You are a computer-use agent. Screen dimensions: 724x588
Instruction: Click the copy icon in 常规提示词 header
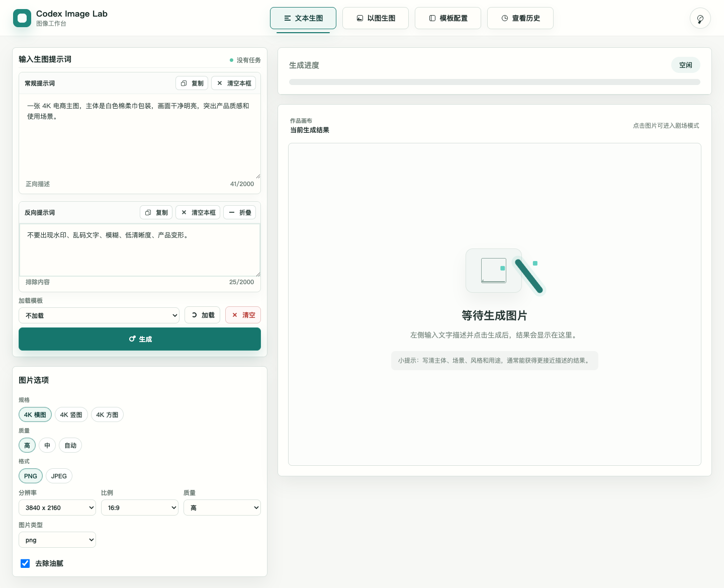(x=184, y=83)
